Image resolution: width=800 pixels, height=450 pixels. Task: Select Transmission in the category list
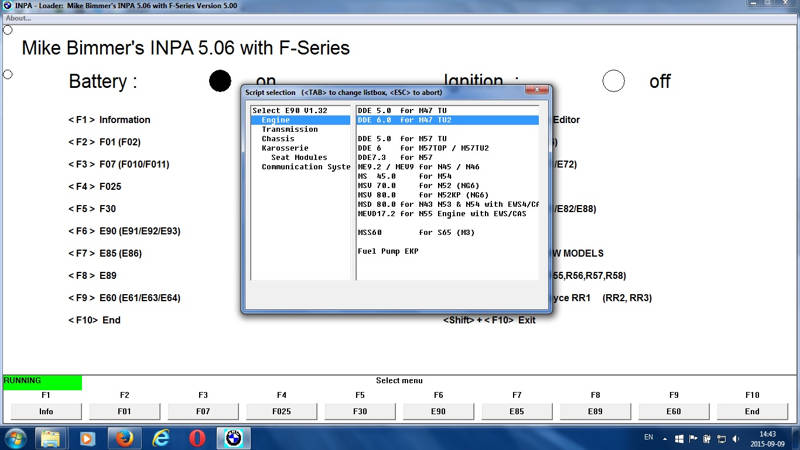click(289, 129)
